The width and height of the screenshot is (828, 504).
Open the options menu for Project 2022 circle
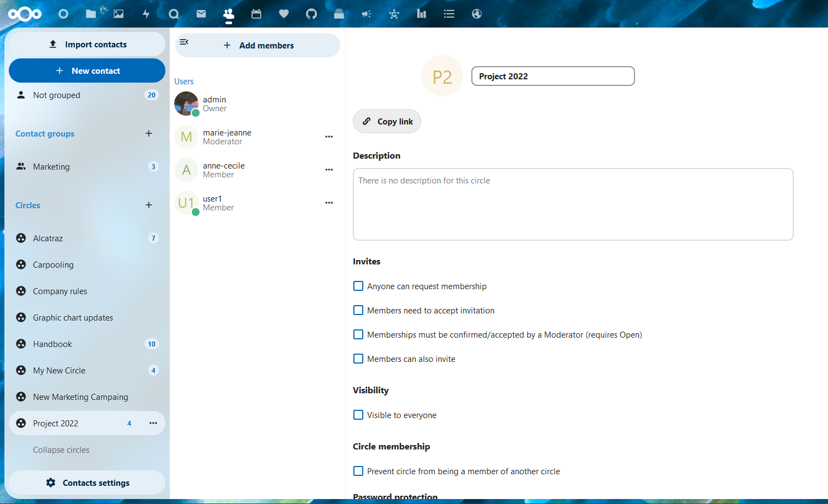pos(153,423)
